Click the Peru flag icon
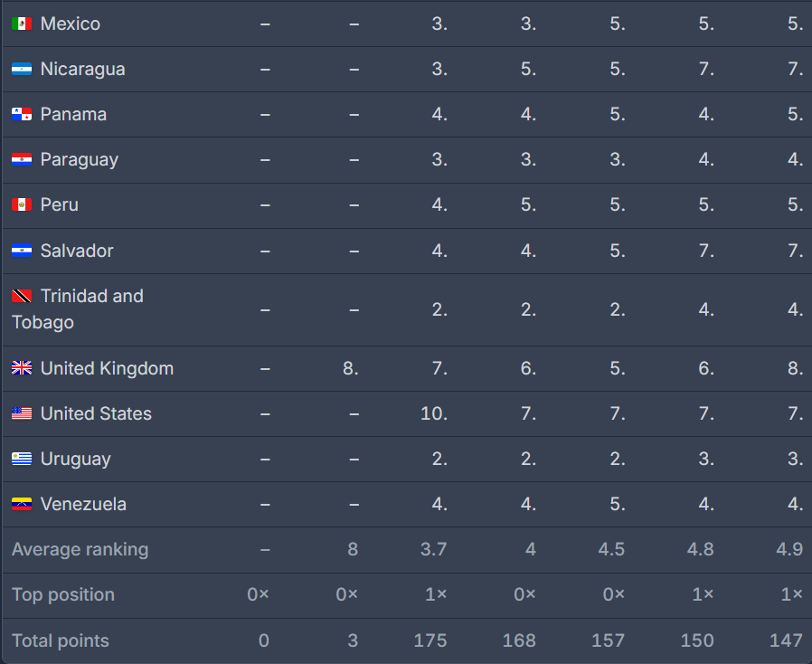The image size is (812, 664). 22,205
